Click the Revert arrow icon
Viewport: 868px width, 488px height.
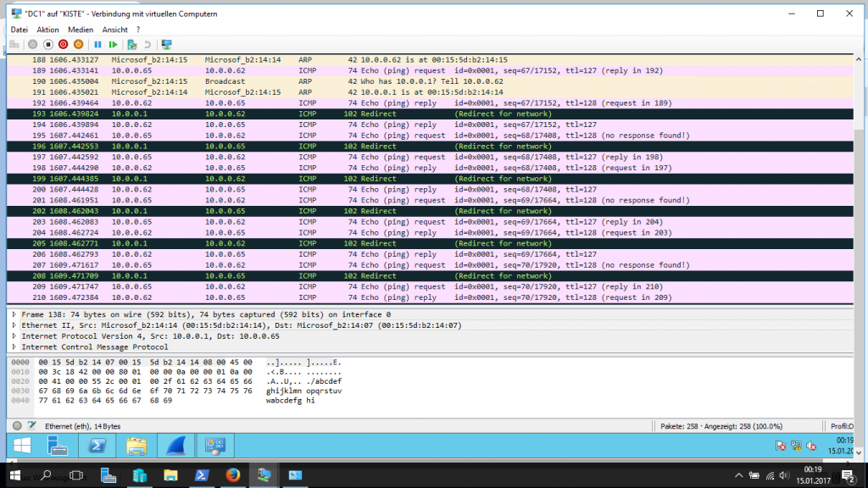147,44
